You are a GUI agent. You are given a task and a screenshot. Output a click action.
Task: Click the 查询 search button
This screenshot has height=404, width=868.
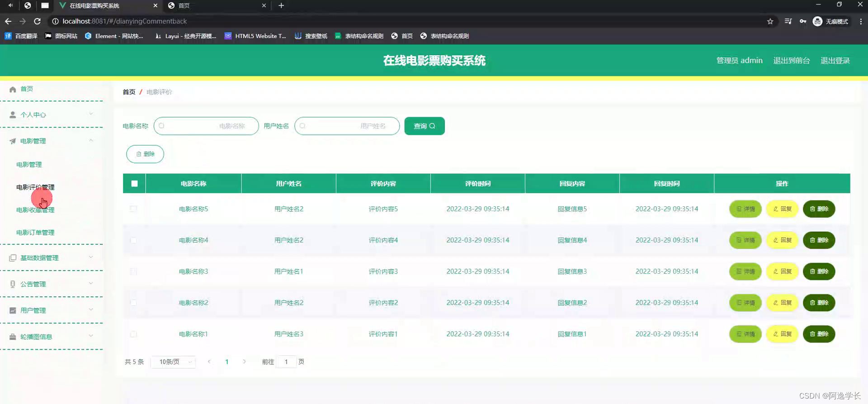pos(425,126)
